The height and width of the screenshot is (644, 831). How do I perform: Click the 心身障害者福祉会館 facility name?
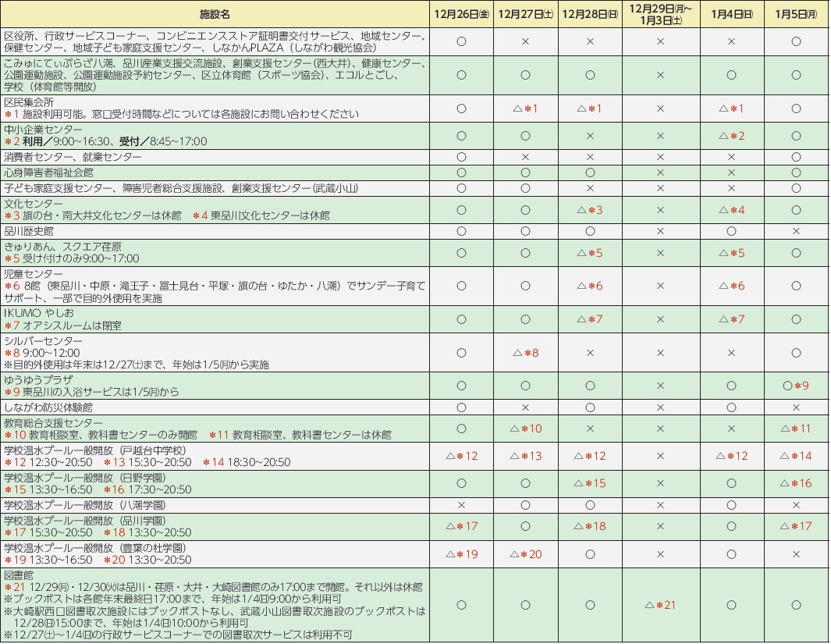click(48, 173)
